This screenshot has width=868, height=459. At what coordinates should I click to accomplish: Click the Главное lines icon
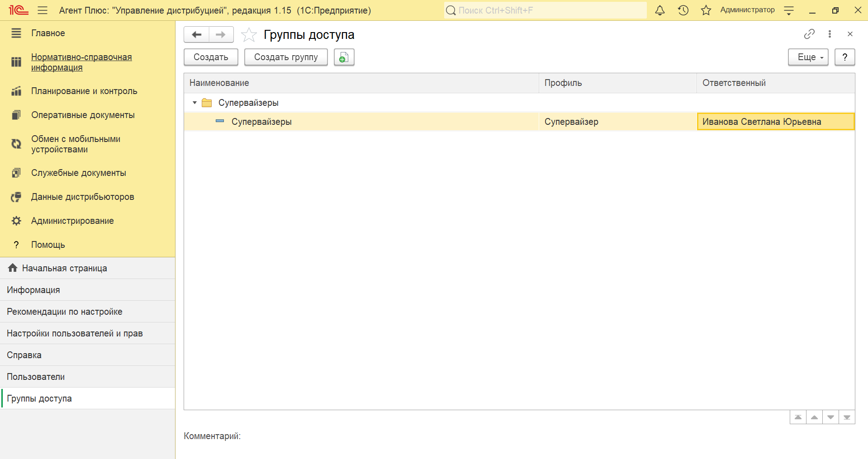pos(16,33)
